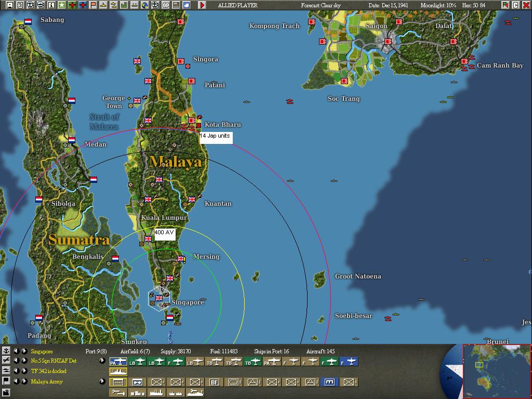Click the info 'i' toolbar icon
This screenshot has width=532, height=399.
[51, 5]
